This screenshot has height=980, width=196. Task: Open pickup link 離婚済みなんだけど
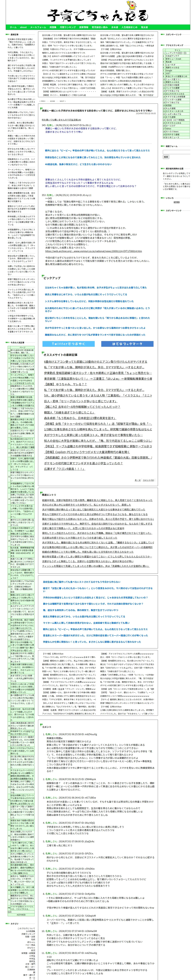point(95,335)
